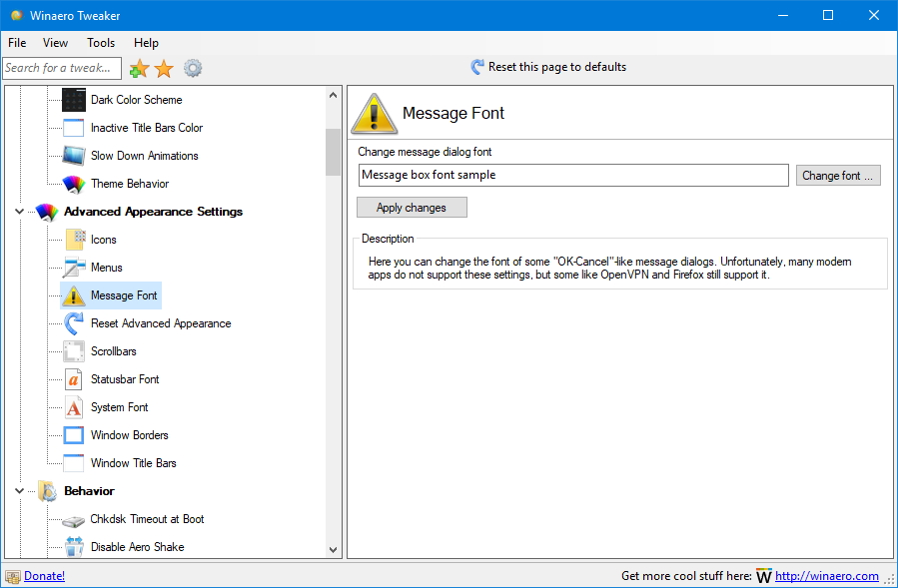Click the Change font button
The width and height of the screenshot is (898, 588).
pos(838,176)
